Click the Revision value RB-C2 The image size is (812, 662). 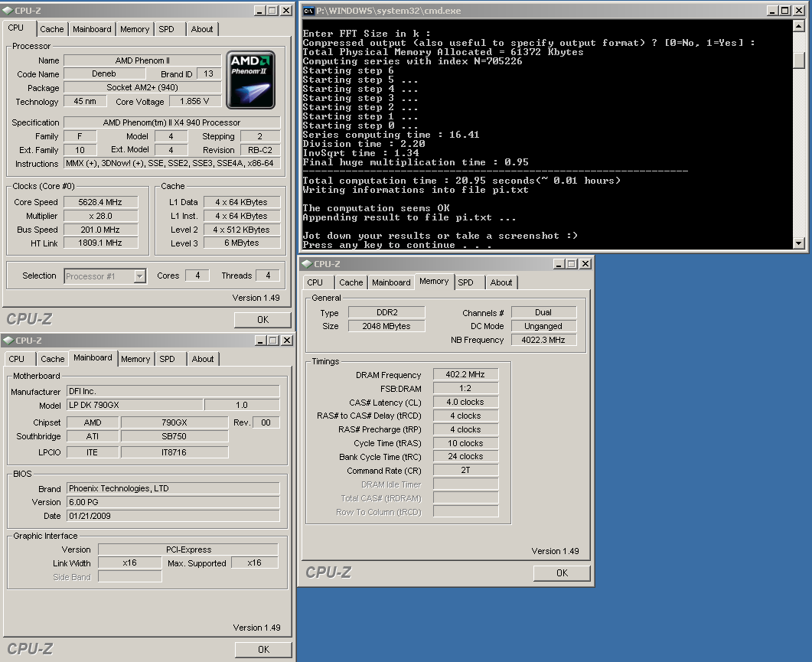tap(260, 150)
